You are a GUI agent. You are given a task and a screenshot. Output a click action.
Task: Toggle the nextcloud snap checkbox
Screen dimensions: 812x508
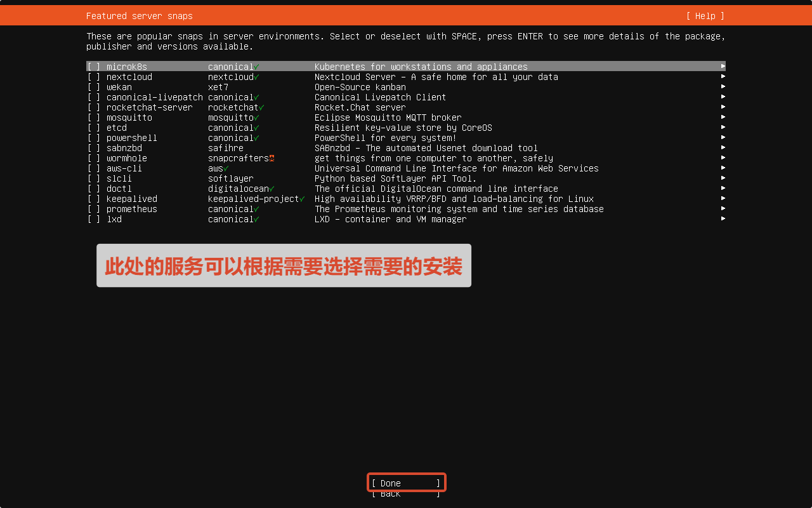[94, 77]
